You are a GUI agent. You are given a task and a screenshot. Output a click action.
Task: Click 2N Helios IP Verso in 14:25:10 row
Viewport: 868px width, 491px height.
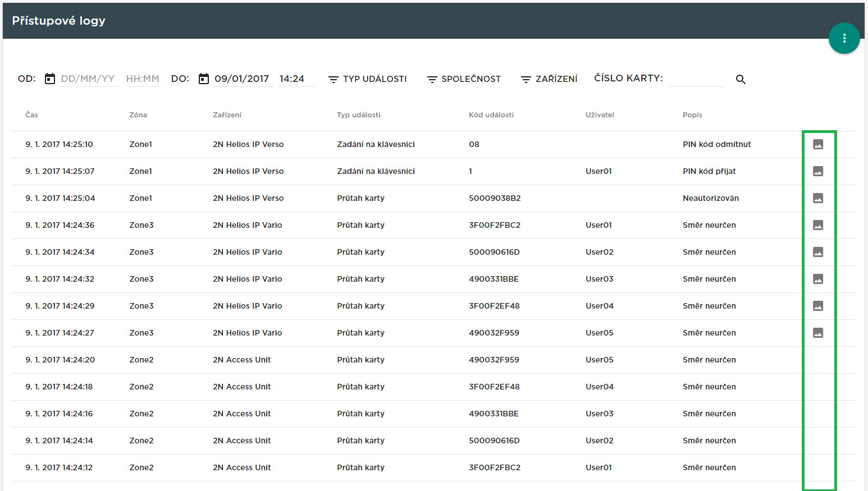click(x=248, y=144)
